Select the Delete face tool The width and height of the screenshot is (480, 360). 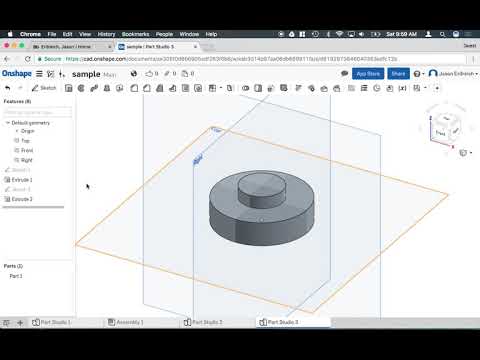click(311, 88)
